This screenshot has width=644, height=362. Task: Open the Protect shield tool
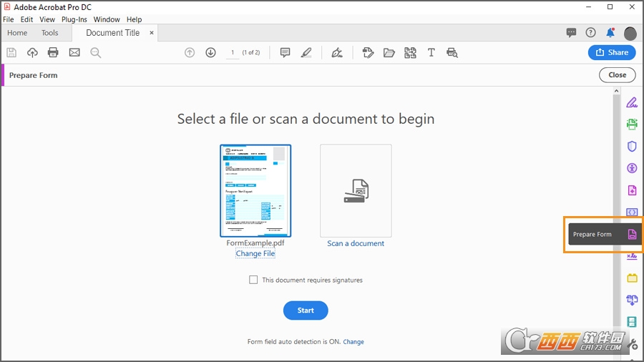pos(632,146)
